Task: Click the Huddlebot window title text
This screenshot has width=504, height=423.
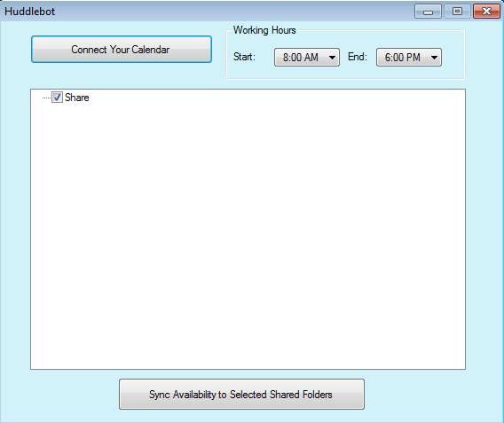Action: coord(29,12)
